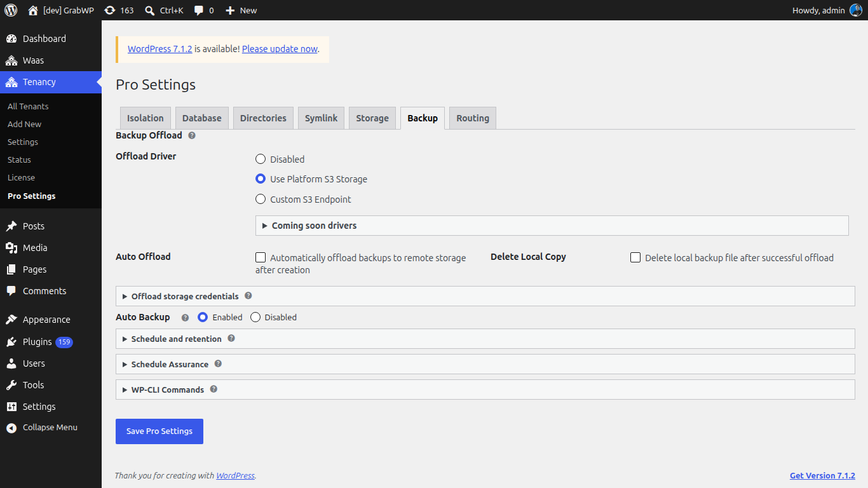
Task: Click help icon beside Offload storage credentials
Action: click(248, 295)
